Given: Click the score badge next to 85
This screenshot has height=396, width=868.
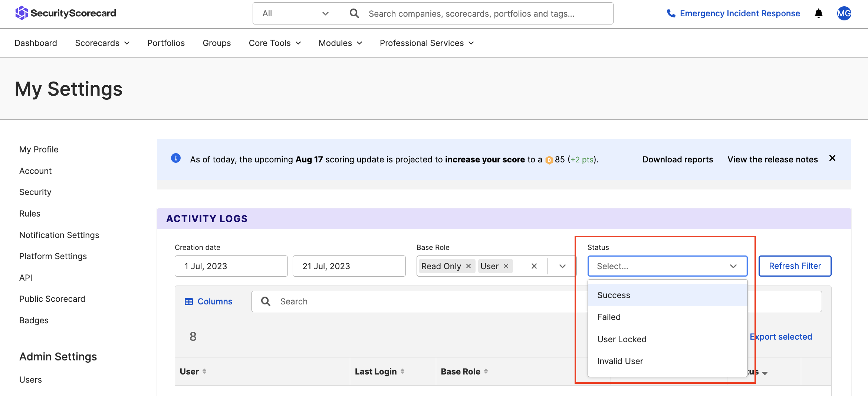Looking at the screenshot, I should tap(549, 159).
